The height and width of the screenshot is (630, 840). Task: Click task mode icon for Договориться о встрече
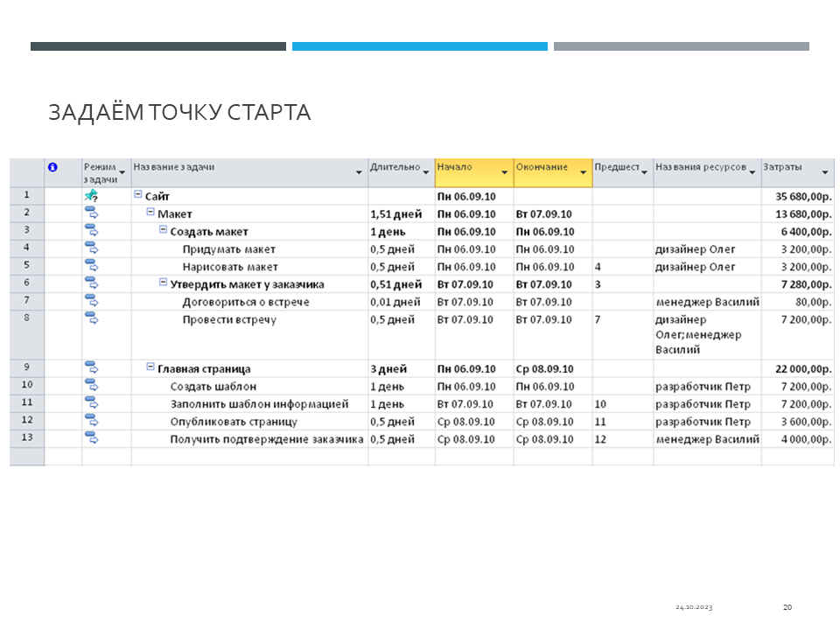tap(92, 300)
